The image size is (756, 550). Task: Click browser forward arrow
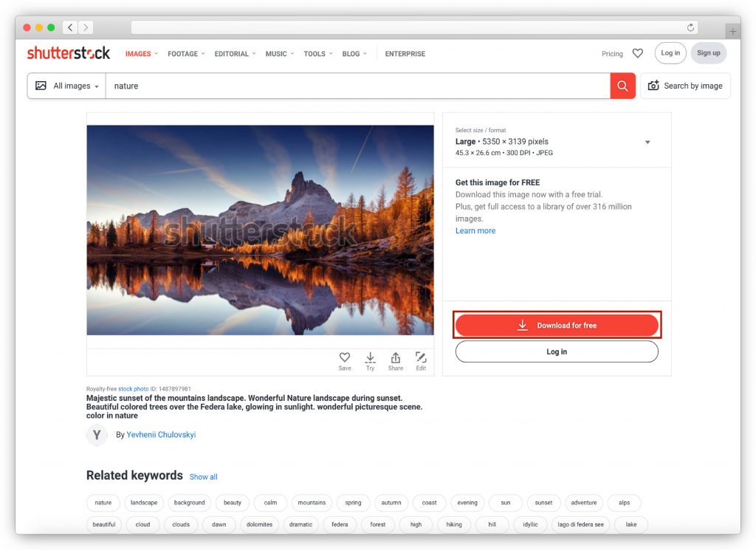coord(86,27)
